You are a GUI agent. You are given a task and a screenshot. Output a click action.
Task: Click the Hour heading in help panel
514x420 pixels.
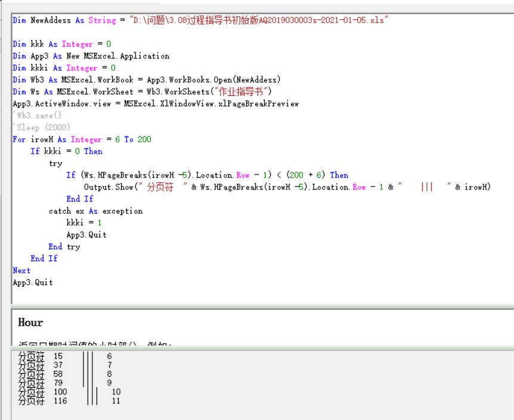30,322
